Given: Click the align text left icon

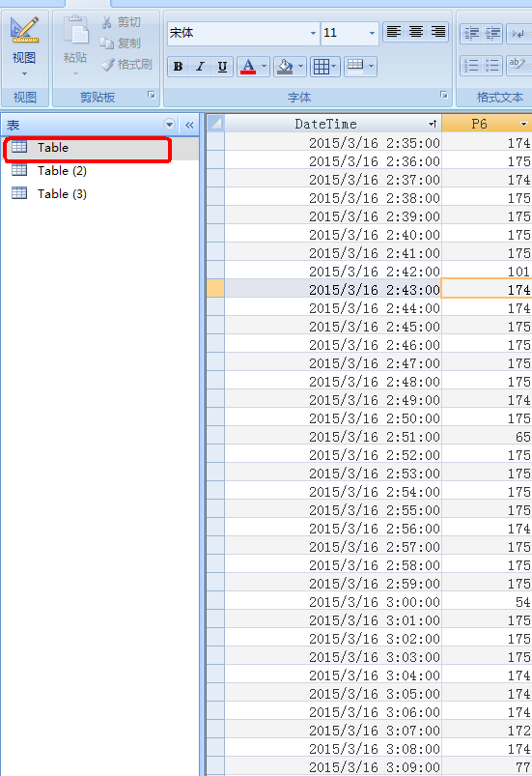Looking at the screenshot, I should [x=394, y=32].
